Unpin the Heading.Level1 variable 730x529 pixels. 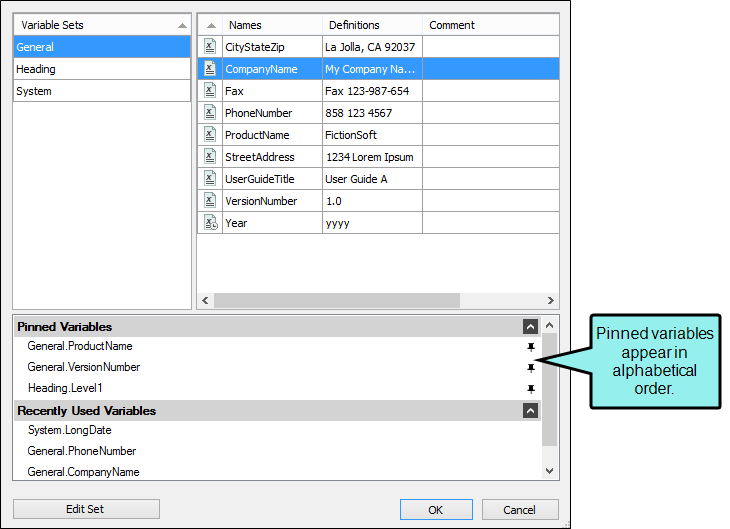(531, 389)
